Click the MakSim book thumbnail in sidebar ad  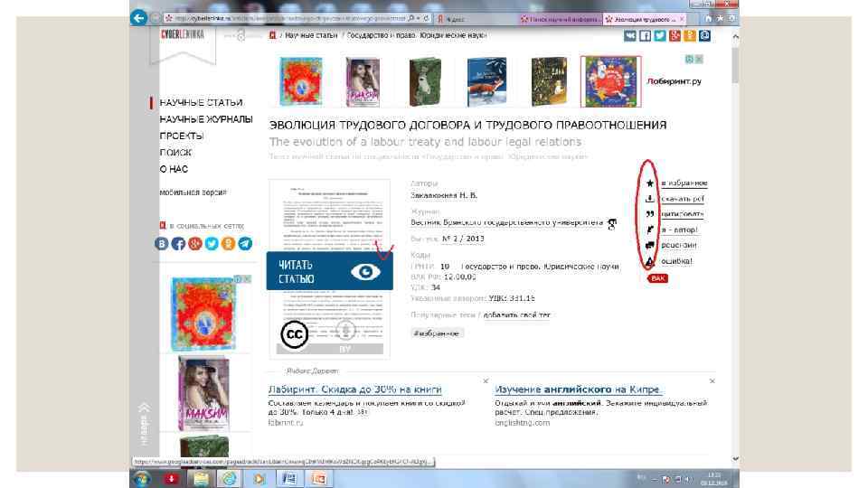pos(203,393)
